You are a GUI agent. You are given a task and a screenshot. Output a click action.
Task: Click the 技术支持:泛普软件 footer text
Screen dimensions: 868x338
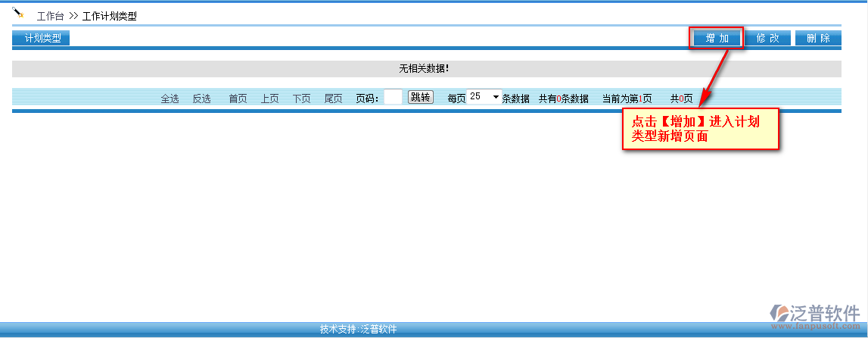(358, 329)
